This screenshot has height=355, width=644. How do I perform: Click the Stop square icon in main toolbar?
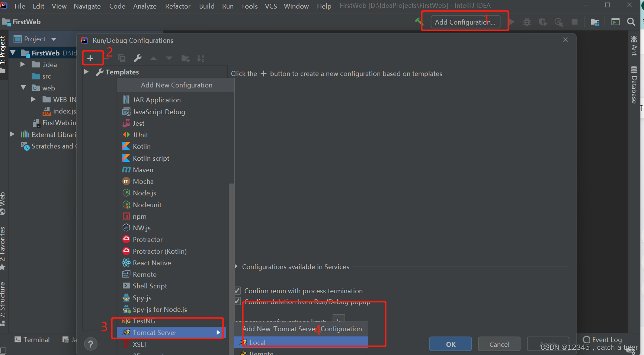pyautogui.click(x=574, y=22)
